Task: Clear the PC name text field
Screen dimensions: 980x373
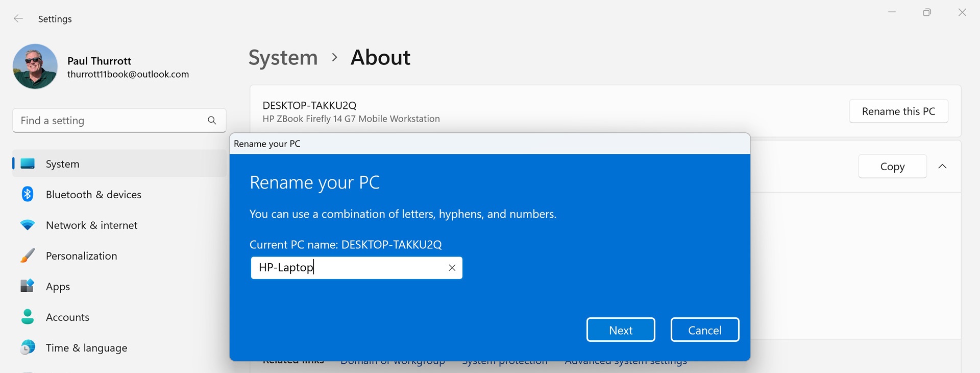Action: click(x=452, y=268)
